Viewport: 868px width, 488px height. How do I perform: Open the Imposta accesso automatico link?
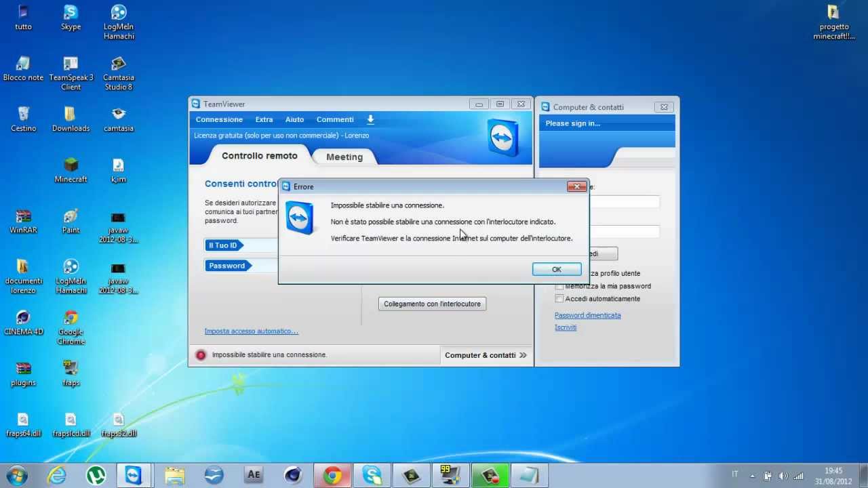251,331
